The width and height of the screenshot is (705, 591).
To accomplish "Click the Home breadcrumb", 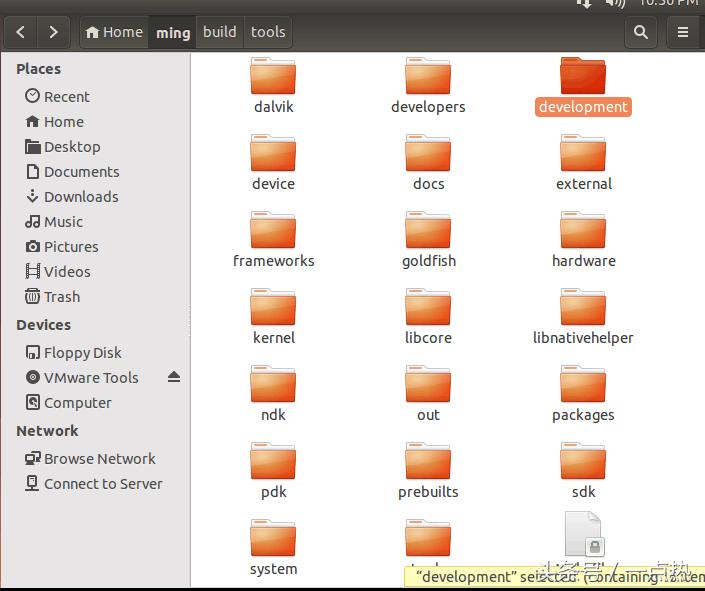I will 114,32.
